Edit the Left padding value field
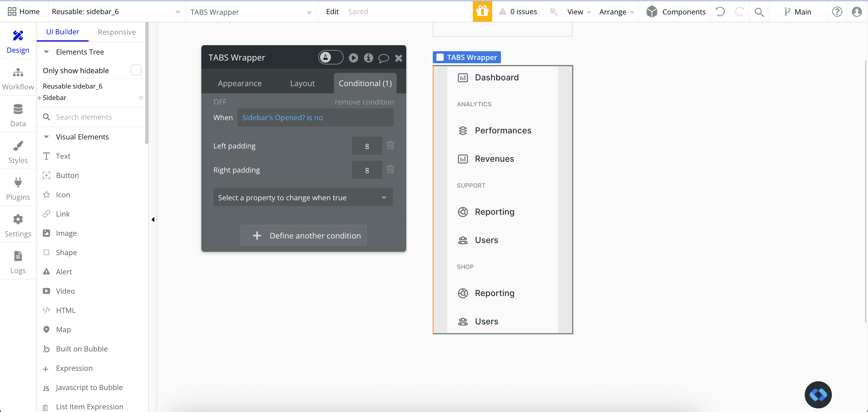The image size is (868, 412). pos(366,146)
